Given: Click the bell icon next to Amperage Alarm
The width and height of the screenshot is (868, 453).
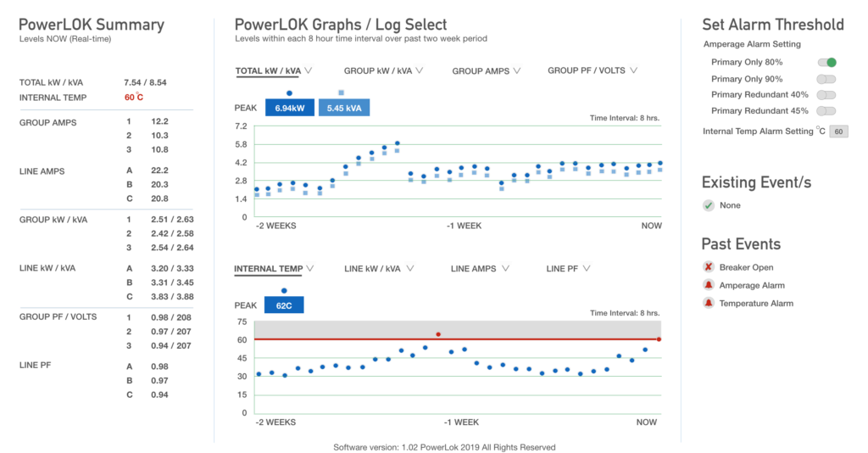Looking at the screenshot, I should [708, 285].
